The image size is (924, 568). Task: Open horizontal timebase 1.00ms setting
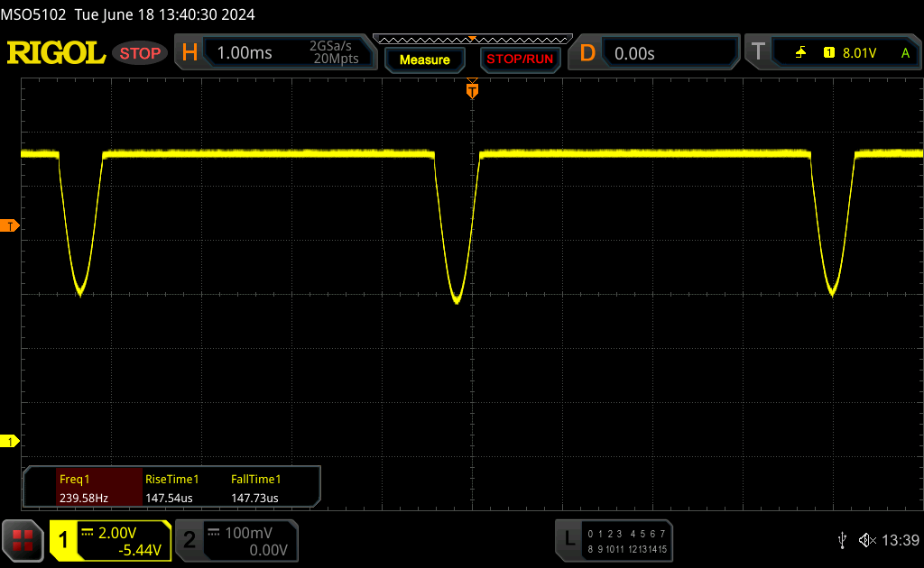pyautogui.click(x=245, y=53)
